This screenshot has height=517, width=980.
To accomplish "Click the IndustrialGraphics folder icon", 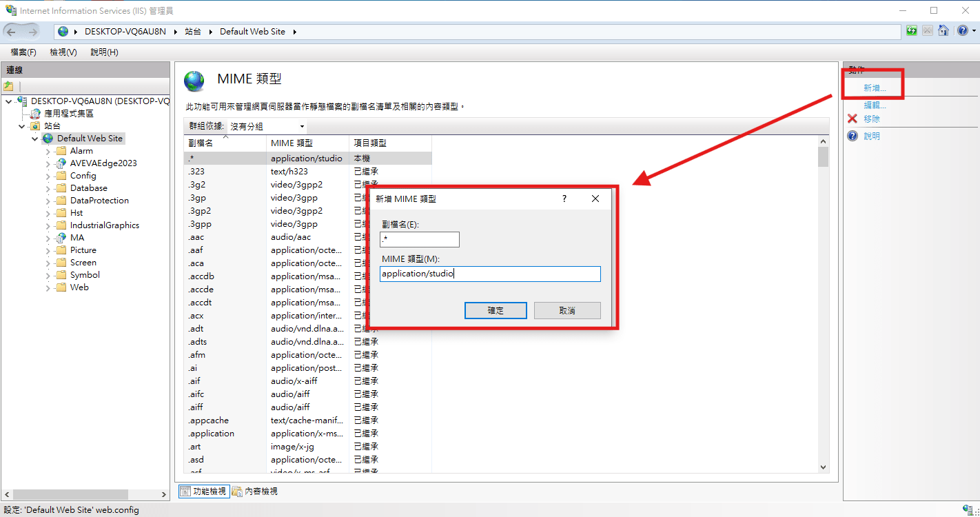I will click(61, 225).
